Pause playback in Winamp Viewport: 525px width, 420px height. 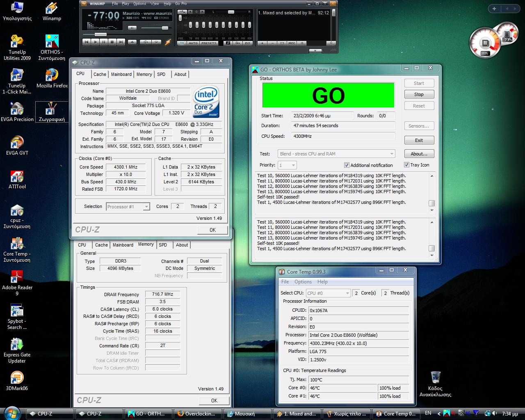(104, 42)
